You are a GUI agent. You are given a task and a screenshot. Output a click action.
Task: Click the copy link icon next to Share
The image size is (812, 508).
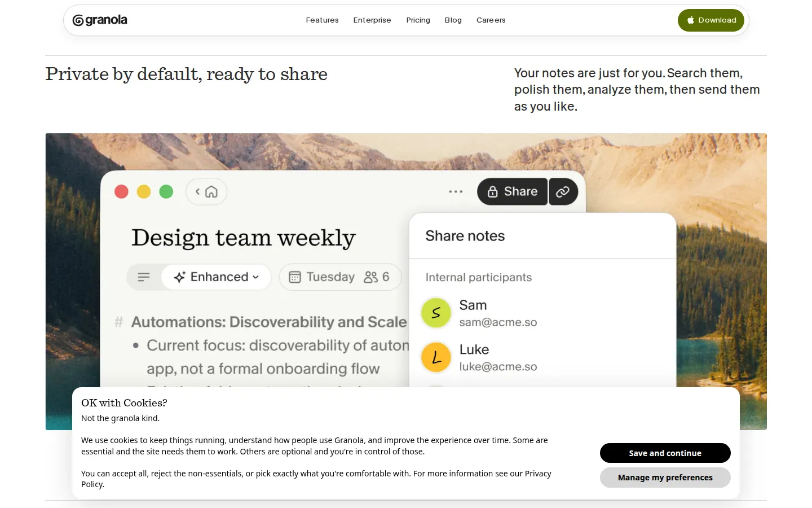pyautogui.click(x=563, y=192)
